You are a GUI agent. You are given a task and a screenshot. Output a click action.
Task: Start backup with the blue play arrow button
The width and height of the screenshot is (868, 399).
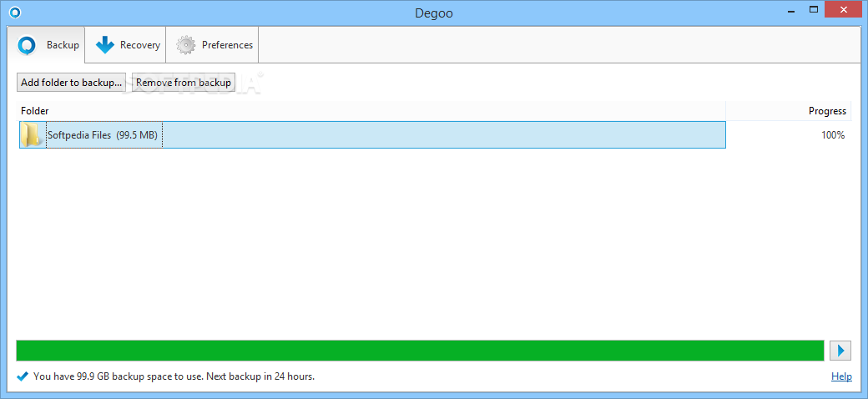coord(840,351)
